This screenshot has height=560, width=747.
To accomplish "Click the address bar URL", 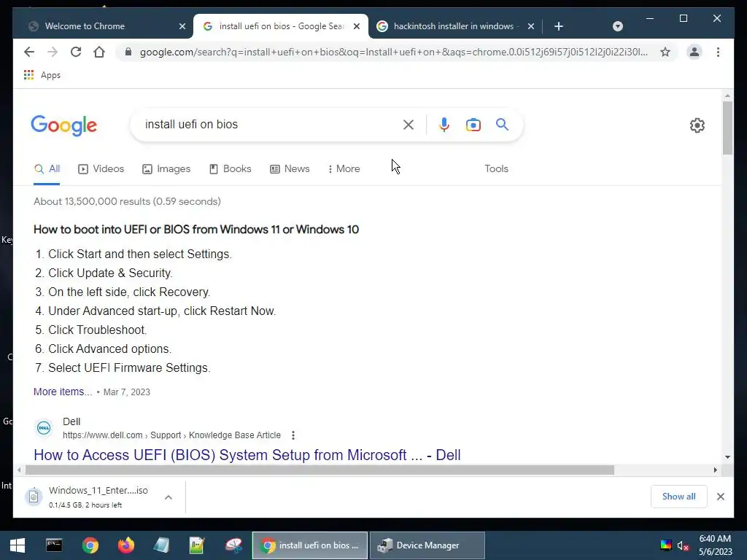I will (x=393, y=52).
